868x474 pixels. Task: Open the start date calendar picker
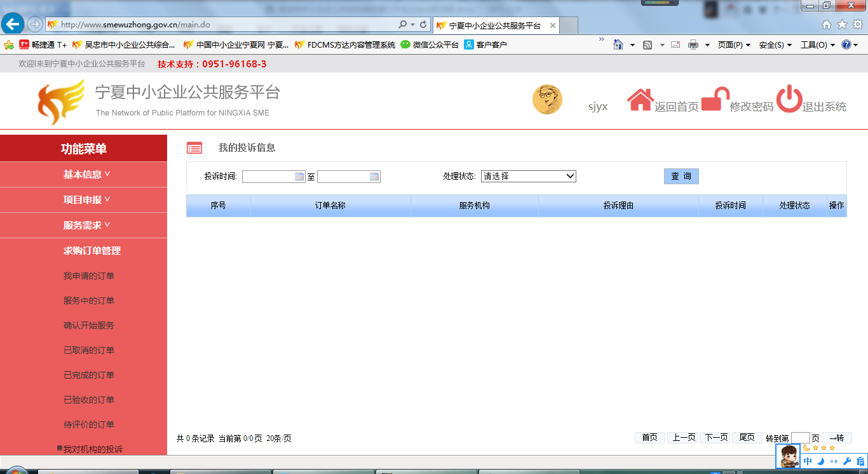click(x=299, y=177)
